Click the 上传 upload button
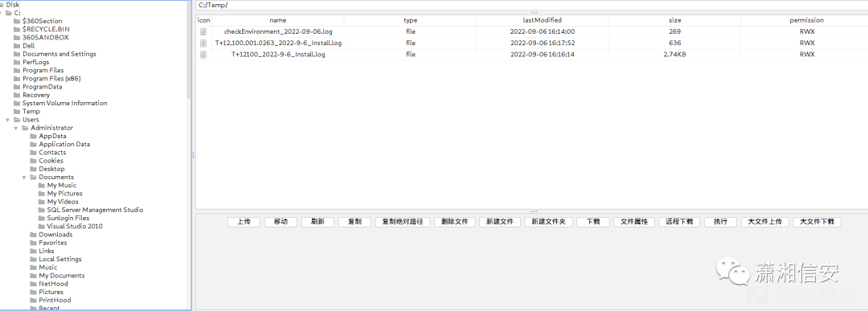 point(244,222)
